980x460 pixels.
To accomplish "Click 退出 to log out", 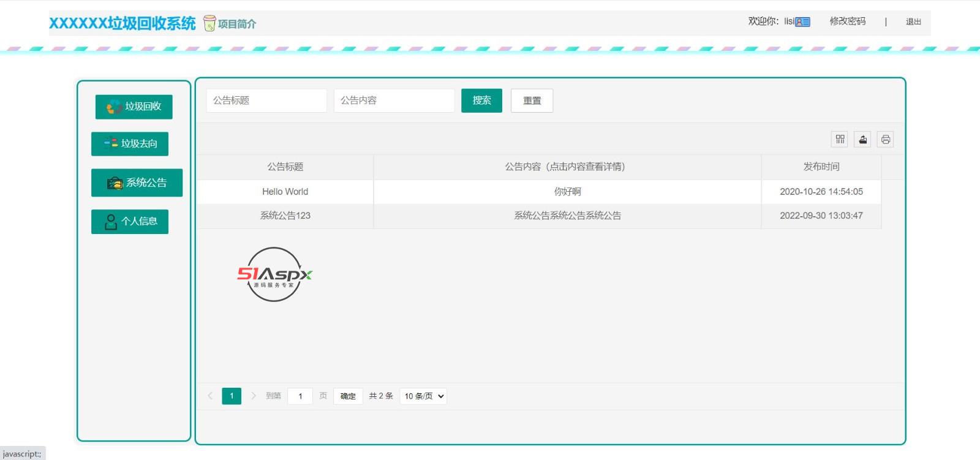I will pos(913,22).
